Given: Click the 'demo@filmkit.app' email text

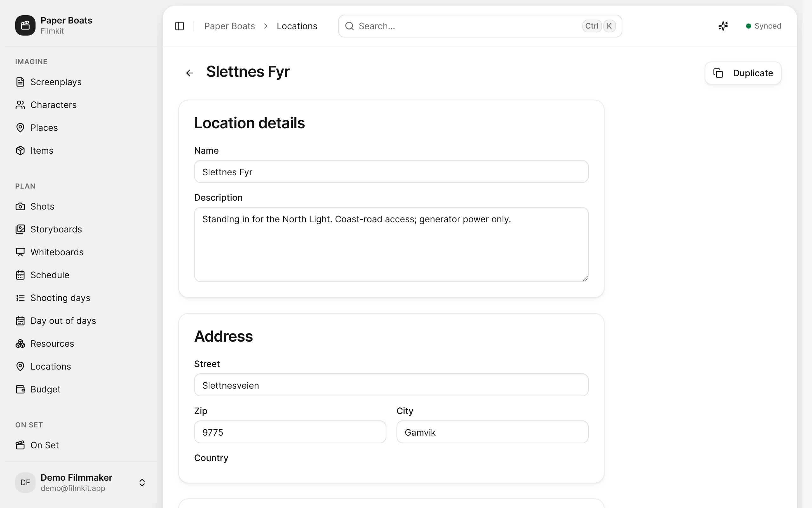Looking at the screenshot, I should tap(73, 488).
